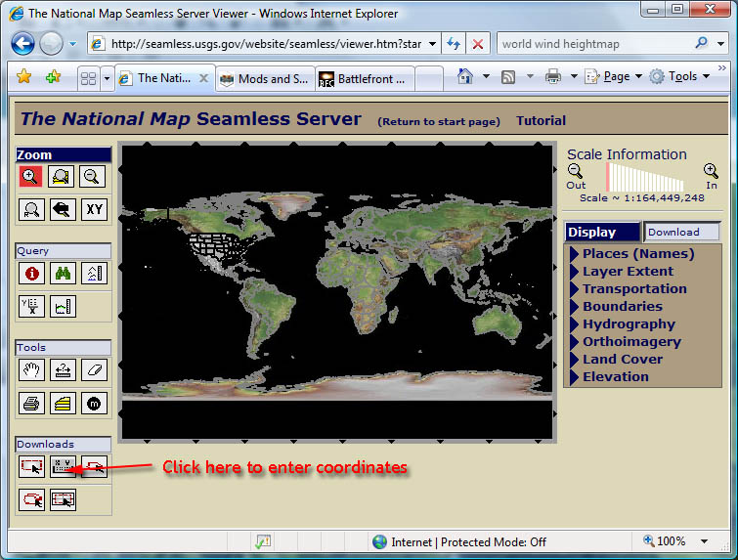The width and height of the screenshot is (738, 560).
Task: Open the tab list dropdown arrow
Action: (x=107, y=78)
